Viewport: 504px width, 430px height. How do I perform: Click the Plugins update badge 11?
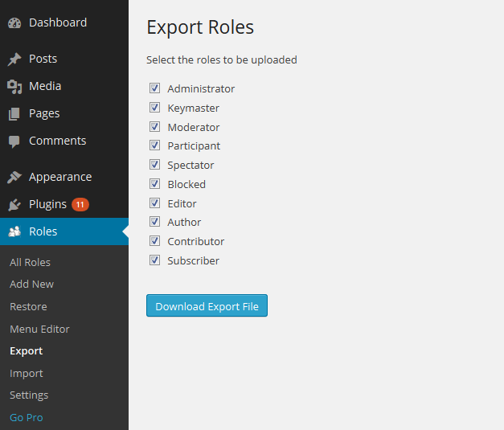coord(80,205)
